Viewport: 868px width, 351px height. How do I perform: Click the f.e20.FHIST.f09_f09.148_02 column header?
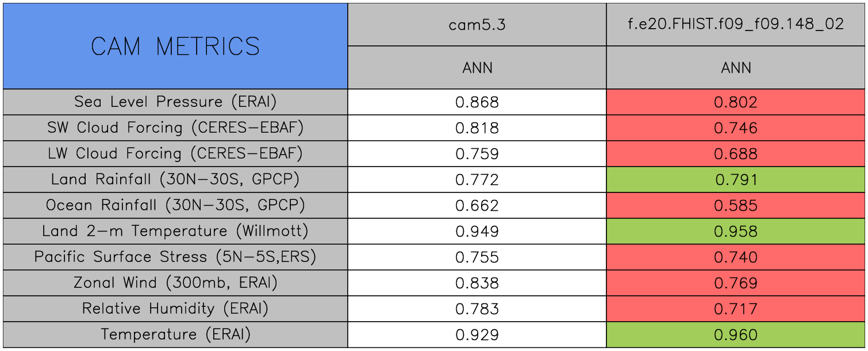coord(736,25)
